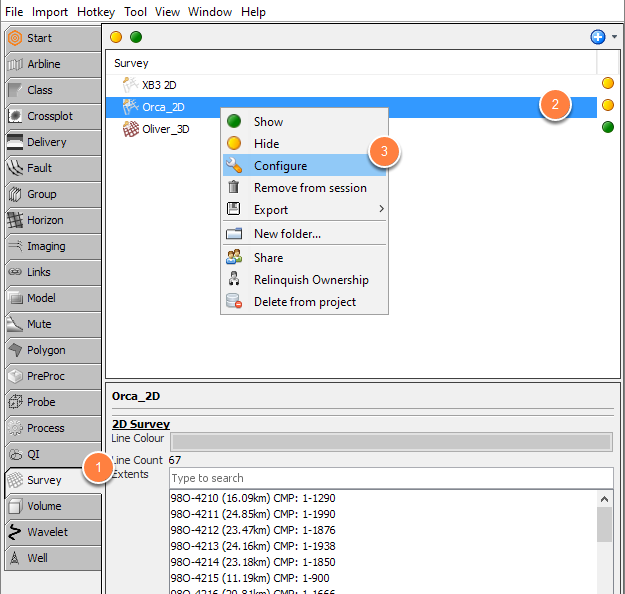Screen dimensions: 625x594
Task: Open the Mute tab icon
Action: [15, 324]
